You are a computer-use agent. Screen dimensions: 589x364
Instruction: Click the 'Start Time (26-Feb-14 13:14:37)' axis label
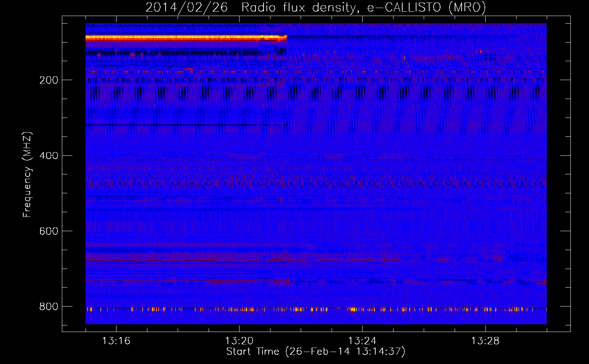[x=316, y=352]
